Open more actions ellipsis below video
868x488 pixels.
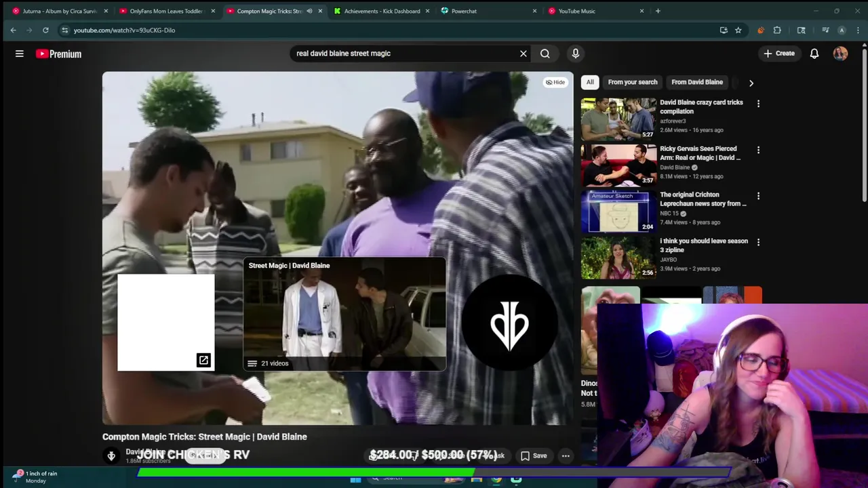coord(566,456)
